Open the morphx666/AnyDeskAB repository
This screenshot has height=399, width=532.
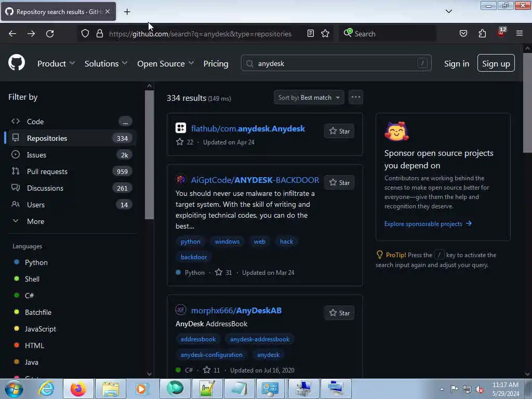coord(236,311)
